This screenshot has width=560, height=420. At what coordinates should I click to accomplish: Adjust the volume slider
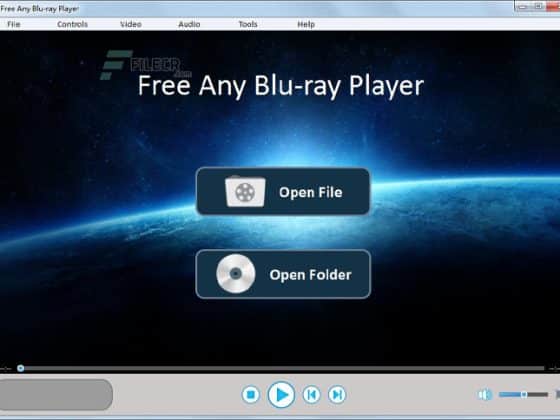(523, 394)
